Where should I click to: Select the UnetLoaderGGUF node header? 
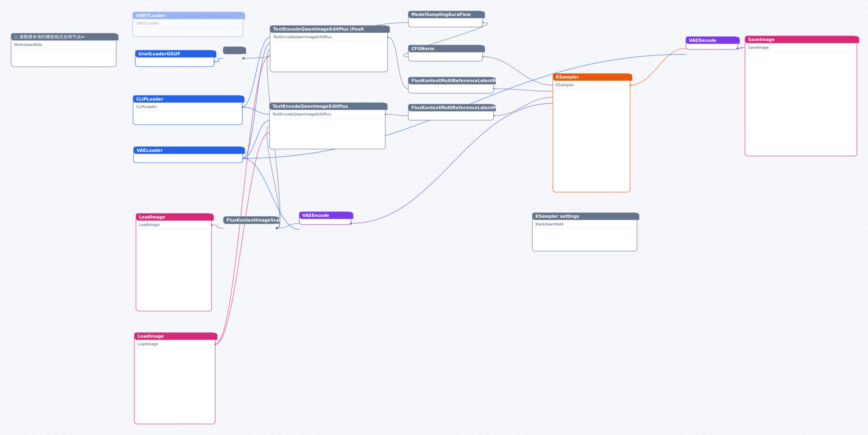tap(176, 53)
